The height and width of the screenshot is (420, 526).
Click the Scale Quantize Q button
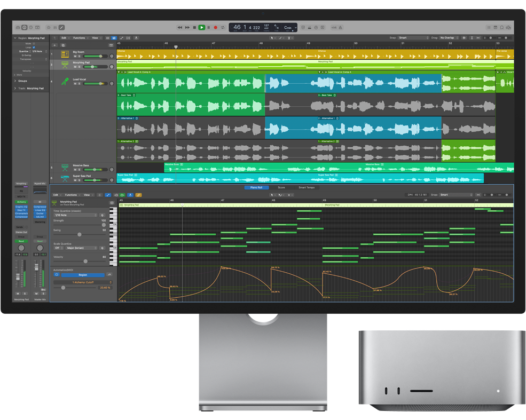tap(103, 248)
